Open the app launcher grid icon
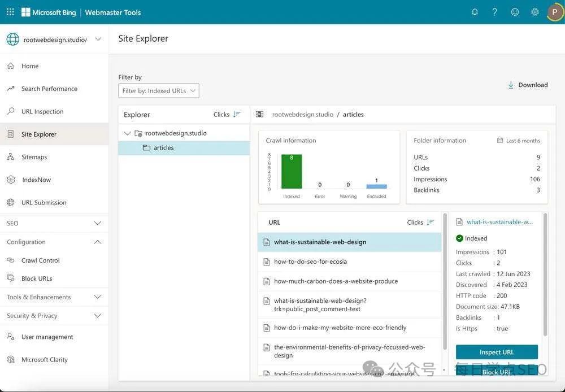565x392 pixels. (x=10, y=12)
